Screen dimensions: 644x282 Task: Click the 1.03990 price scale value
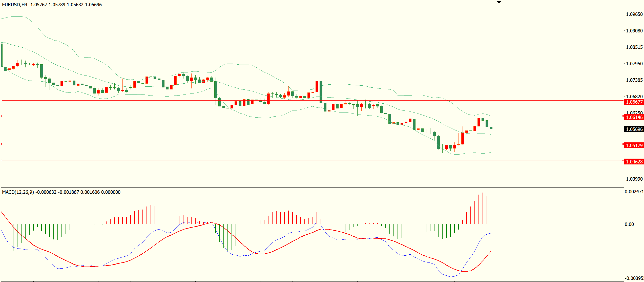[634, 179]
